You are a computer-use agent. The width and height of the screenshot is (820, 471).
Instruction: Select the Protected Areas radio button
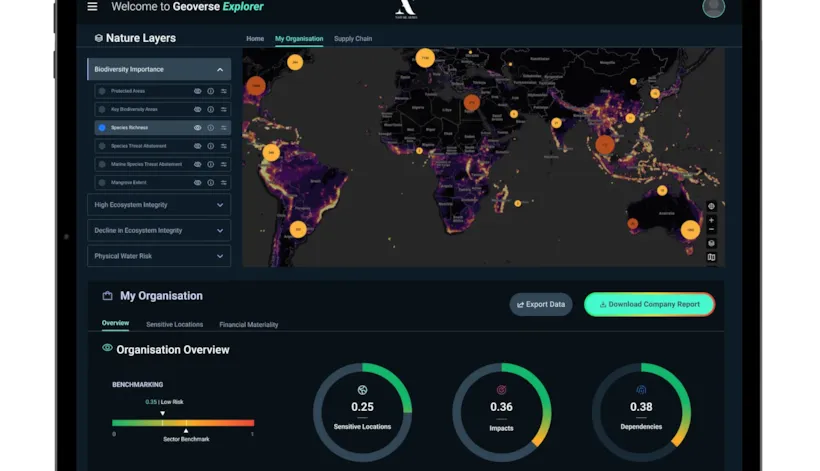pos(102,91)
